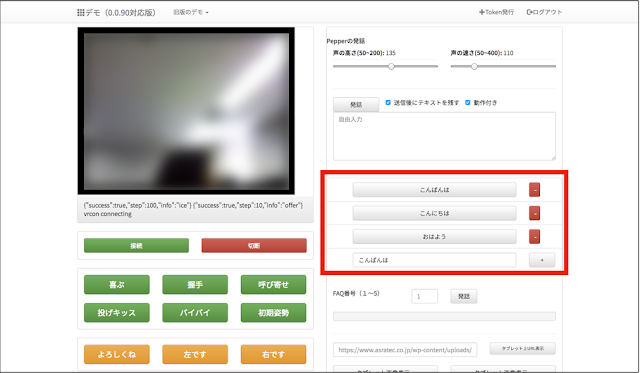The width and height of the screenshot is (640, 373).
Task: Click the green 接続 button
Action: coord(136,246)
